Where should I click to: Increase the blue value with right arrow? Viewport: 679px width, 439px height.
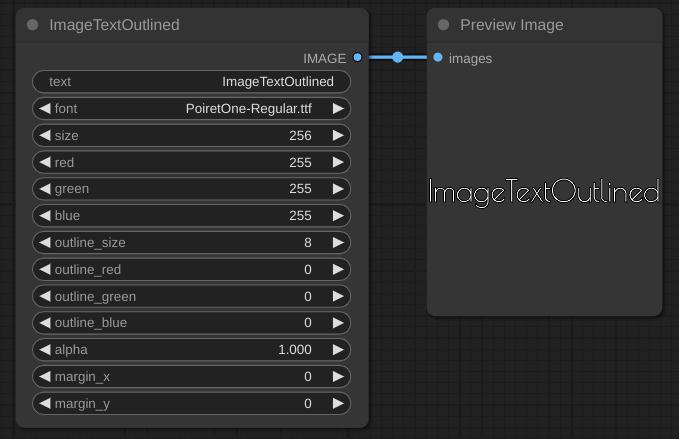tap(338, 216)
